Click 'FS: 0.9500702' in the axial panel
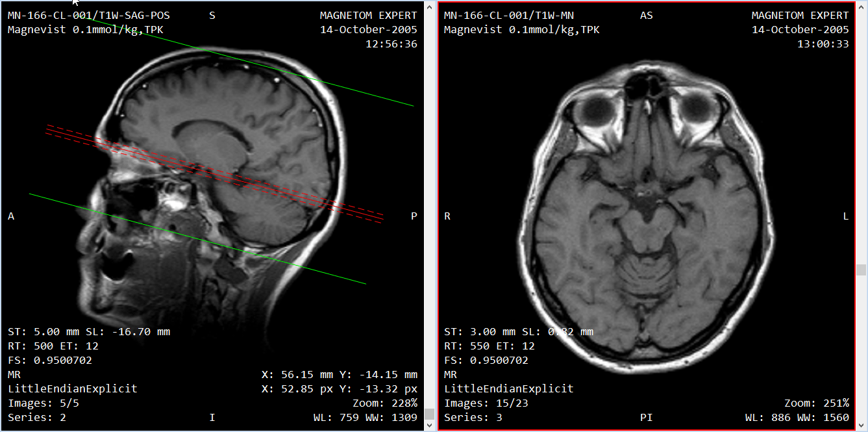The image size is (868, 432). (x=486, y=361)
